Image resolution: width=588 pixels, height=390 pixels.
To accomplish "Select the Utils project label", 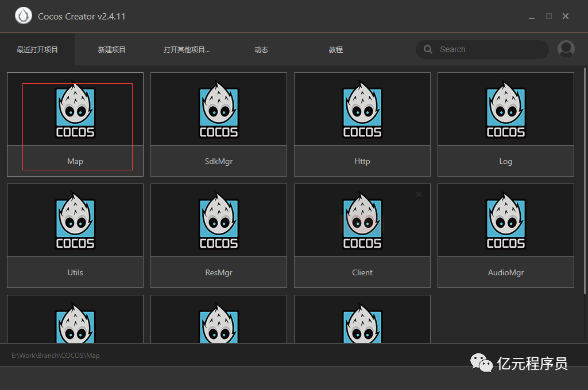I will pos(75,273).
